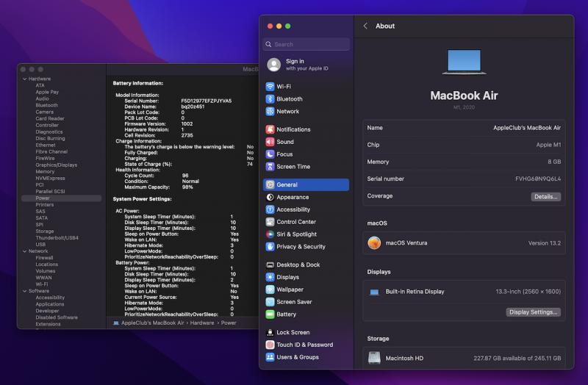Select USB in System Information sidebar
Screen dimensions: 588x385
40,245
